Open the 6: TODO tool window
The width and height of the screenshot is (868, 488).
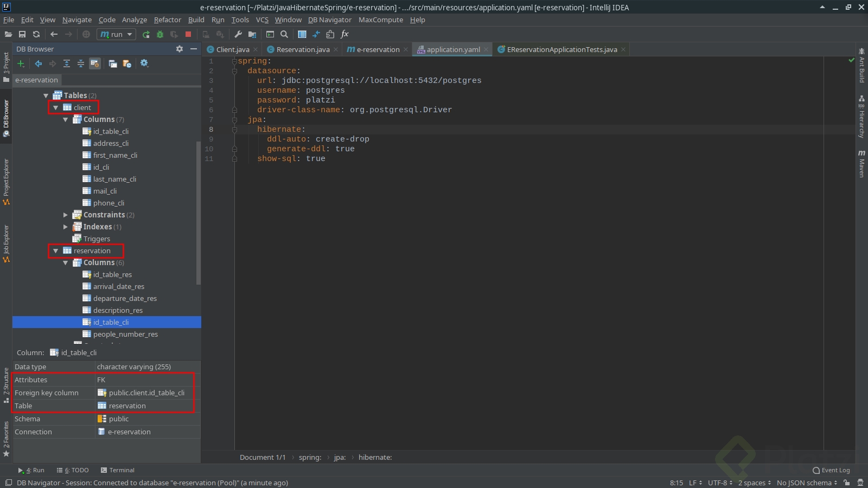pyautogui.click(x=73, y=470)
